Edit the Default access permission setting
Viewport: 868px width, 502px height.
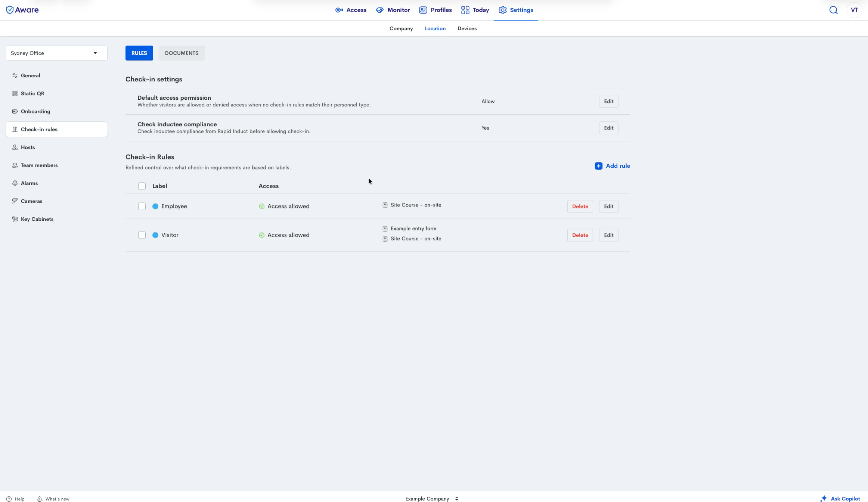(608, 101)
